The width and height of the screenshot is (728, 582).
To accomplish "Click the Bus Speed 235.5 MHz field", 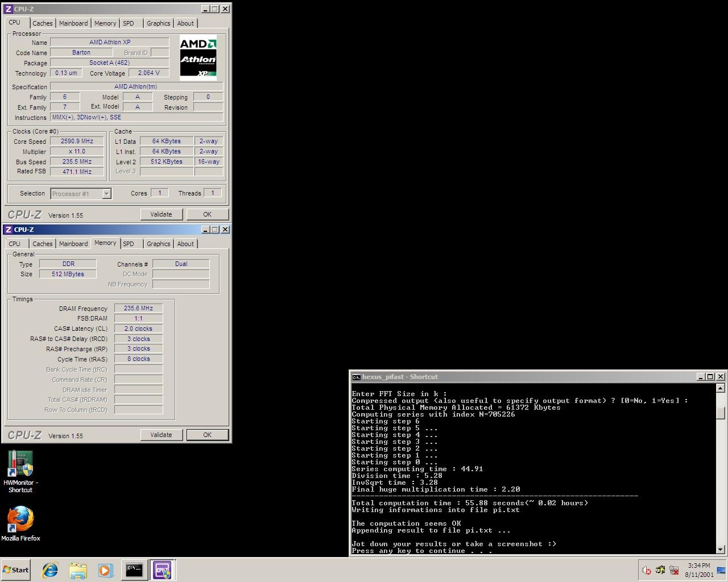I will coord(77,162).
